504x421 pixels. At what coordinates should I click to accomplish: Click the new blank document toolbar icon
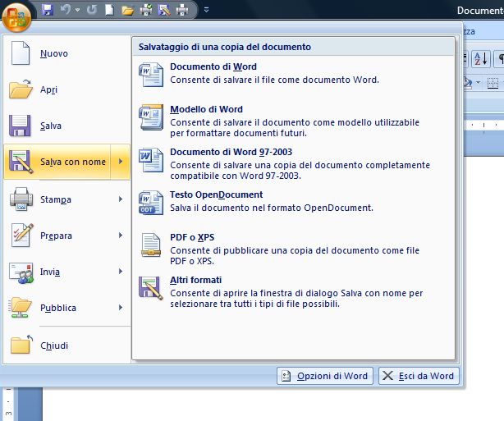pos(109,11)
